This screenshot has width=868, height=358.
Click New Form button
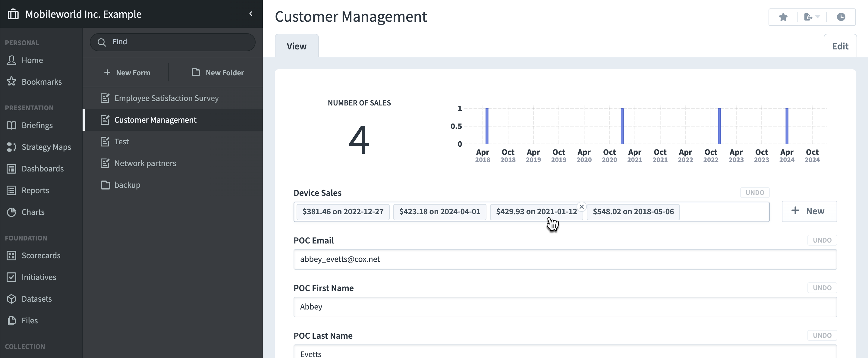coord(127,72)
